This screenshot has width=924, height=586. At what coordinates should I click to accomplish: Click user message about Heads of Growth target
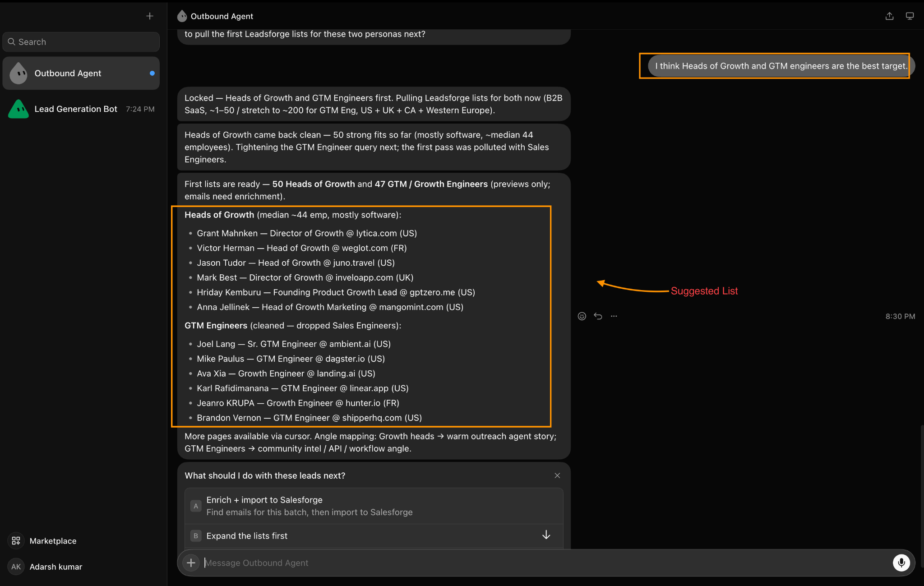(781, 66)
